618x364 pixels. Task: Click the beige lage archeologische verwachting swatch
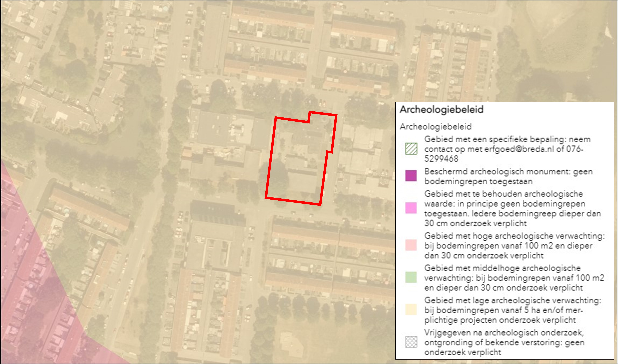[411, 310]
